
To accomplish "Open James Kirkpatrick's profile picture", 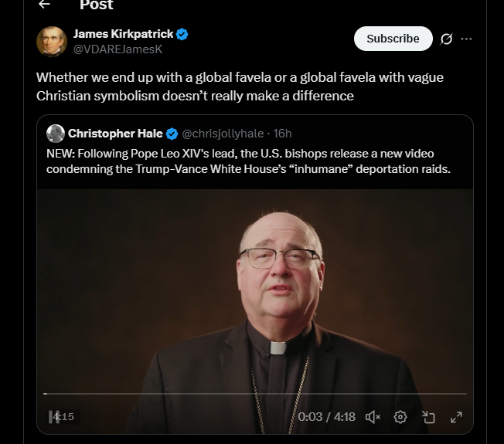I will [x=52, y=42].
